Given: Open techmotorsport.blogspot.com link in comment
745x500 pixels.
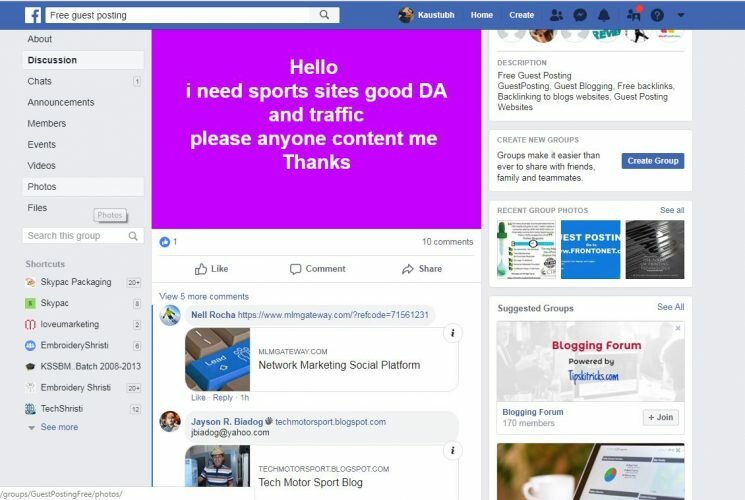Looking at the screenshot, I should point(330,422).
